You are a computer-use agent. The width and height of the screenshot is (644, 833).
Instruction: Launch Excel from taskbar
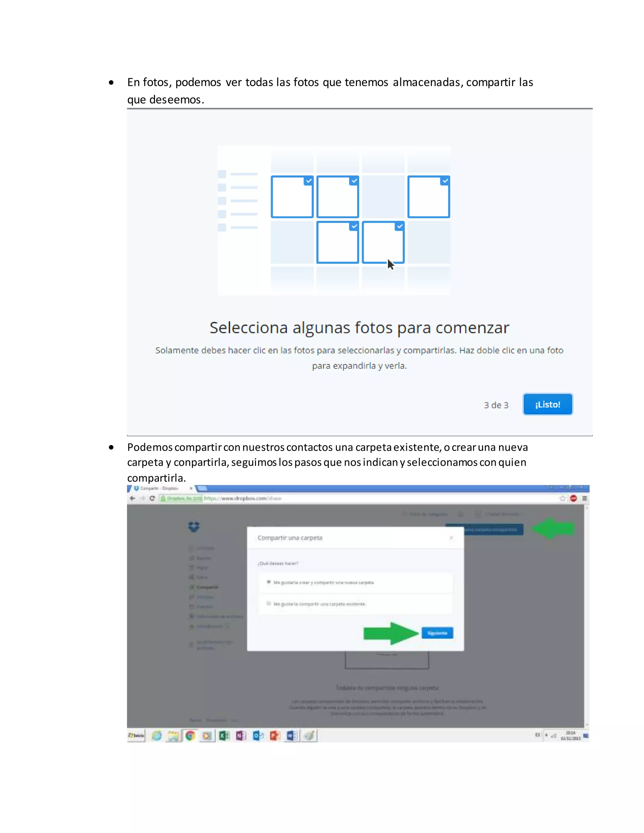pyautogui.click(x=224, y=736)
